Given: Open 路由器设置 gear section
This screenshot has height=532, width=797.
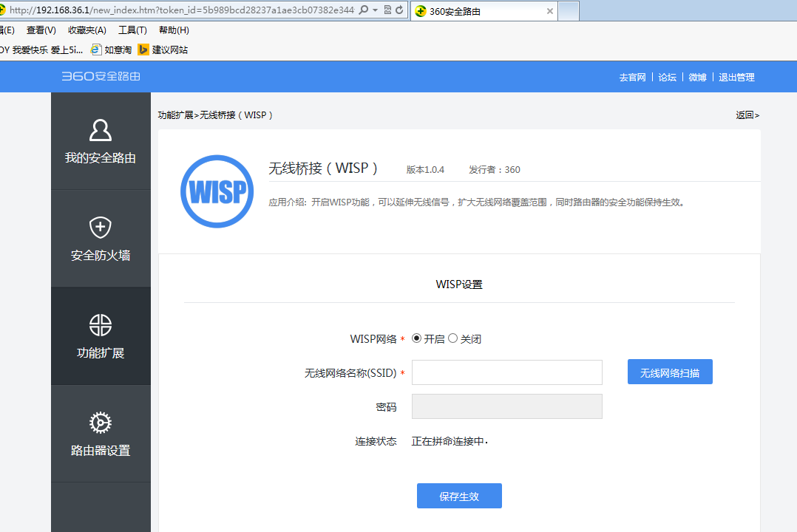Looking at the screenshot, I should pos(101,434).
